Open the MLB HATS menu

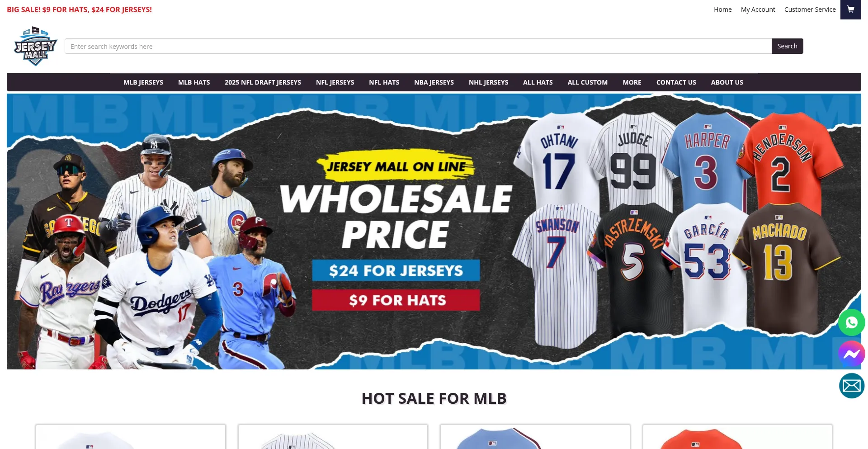click(x=194, y=82)
